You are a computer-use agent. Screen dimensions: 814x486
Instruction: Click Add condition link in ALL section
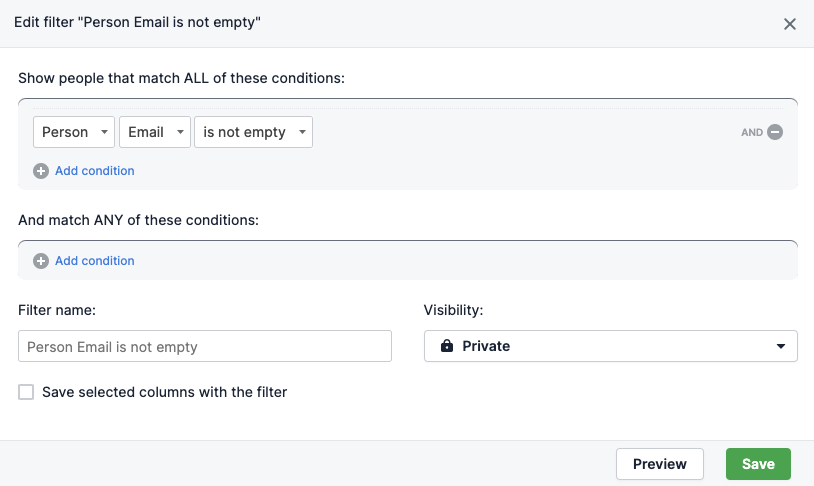click(x=94, y=171)
